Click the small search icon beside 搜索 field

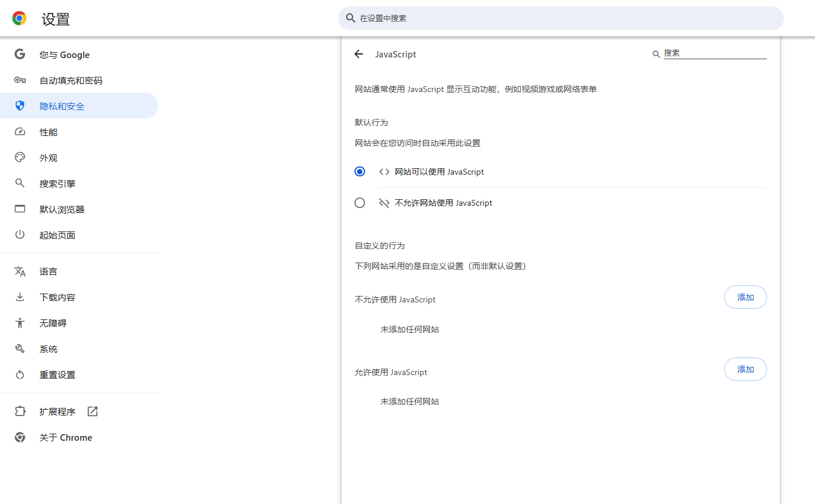(656, 54)
